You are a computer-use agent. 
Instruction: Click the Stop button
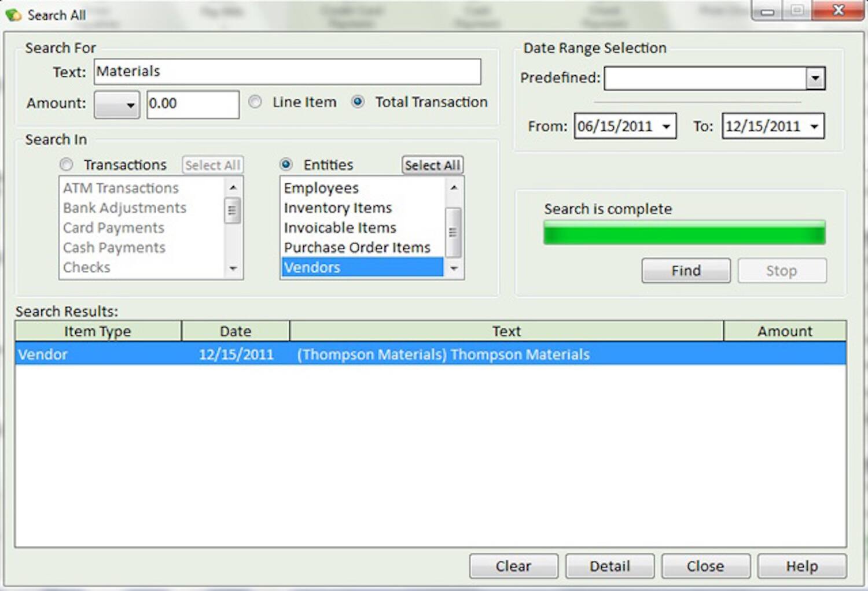782,270
